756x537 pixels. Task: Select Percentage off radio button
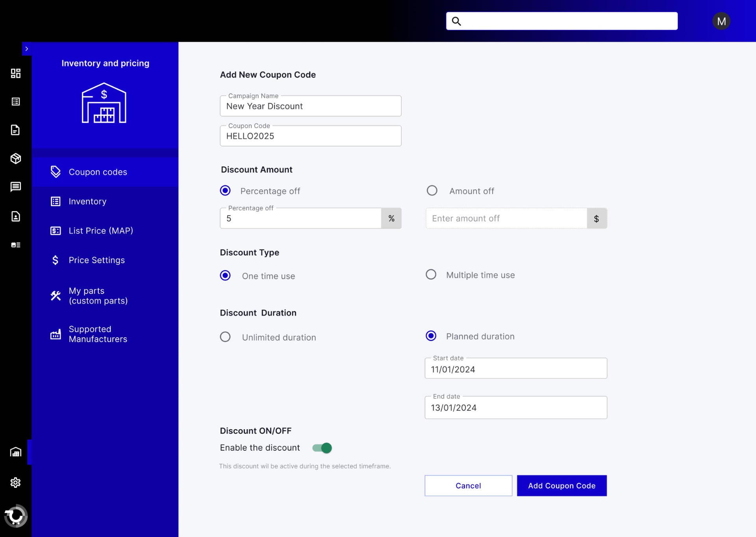pos(225,190)
